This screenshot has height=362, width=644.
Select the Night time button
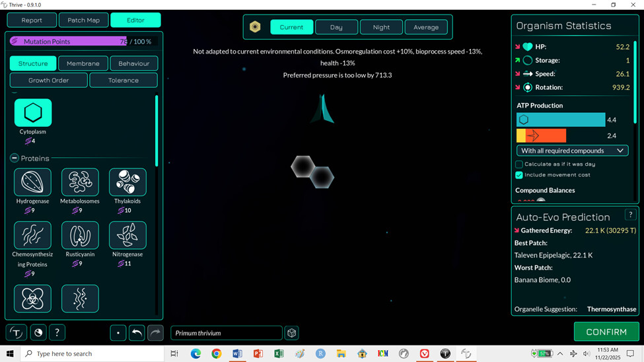(x=381, y=27)
